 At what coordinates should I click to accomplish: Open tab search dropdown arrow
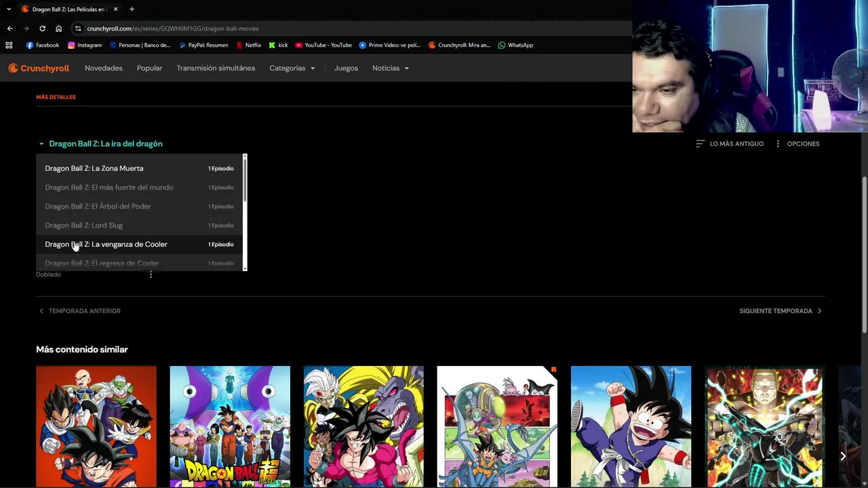[x=9, y=9]
